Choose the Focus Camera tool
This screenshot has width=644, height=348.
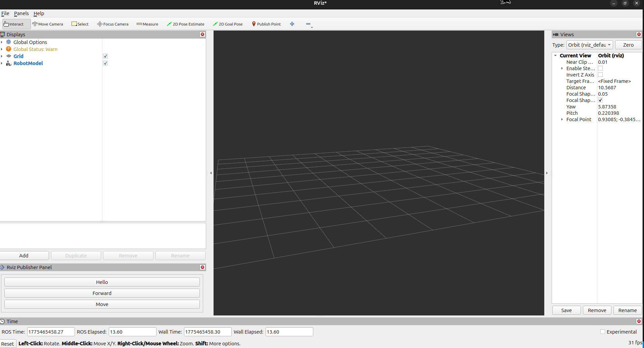pyautogui.click(x=113, y=24)
